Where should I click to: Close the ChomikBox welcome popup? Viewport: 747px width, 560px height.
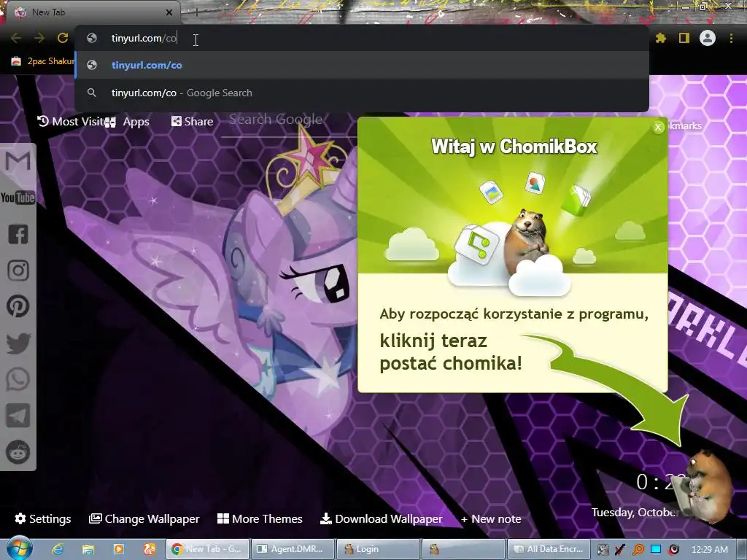pyautogui.click(x=658, y=127)
